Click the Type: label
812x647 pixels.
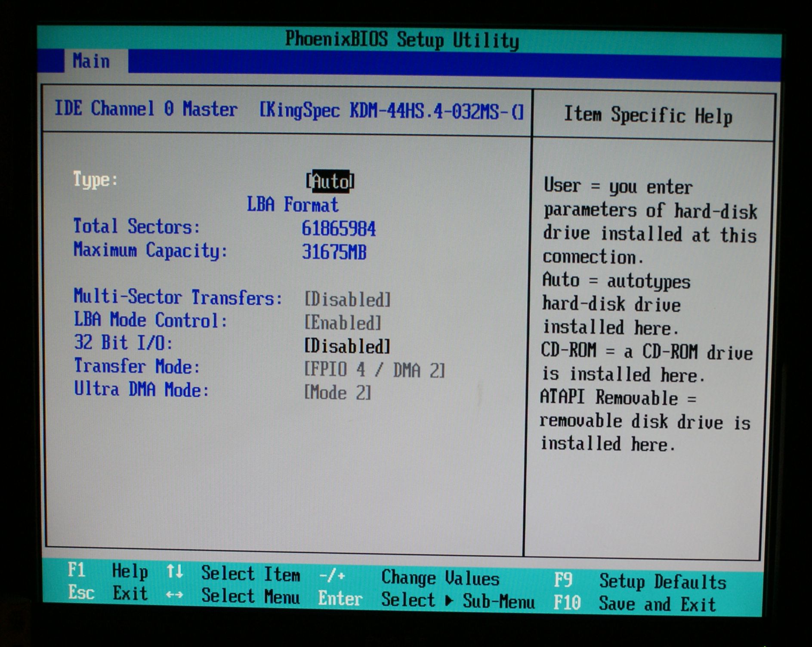(x=96, y=180)
